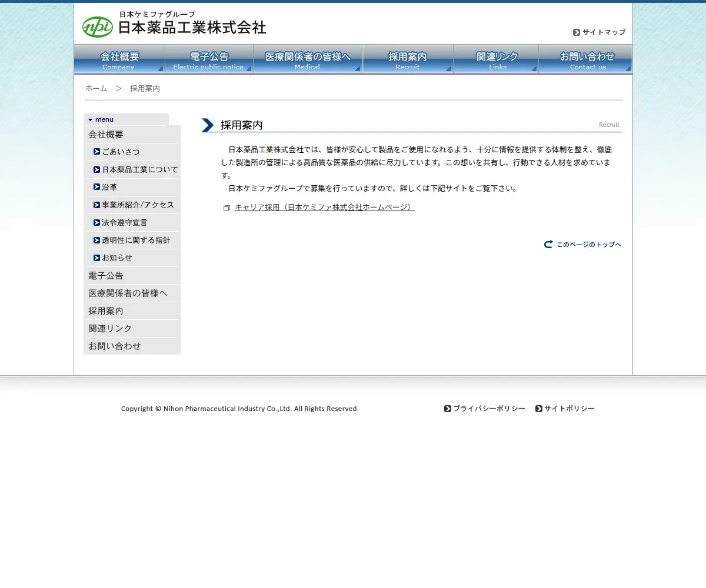
Task: Open the お問い合わせ Contact us nav tab
Action: (x=585, y=59)
